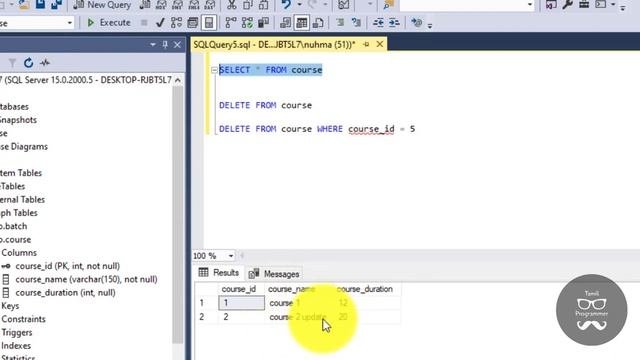Click Uncomment Selected Lines icon
The image size is (640, 360).
pos(356,23)
